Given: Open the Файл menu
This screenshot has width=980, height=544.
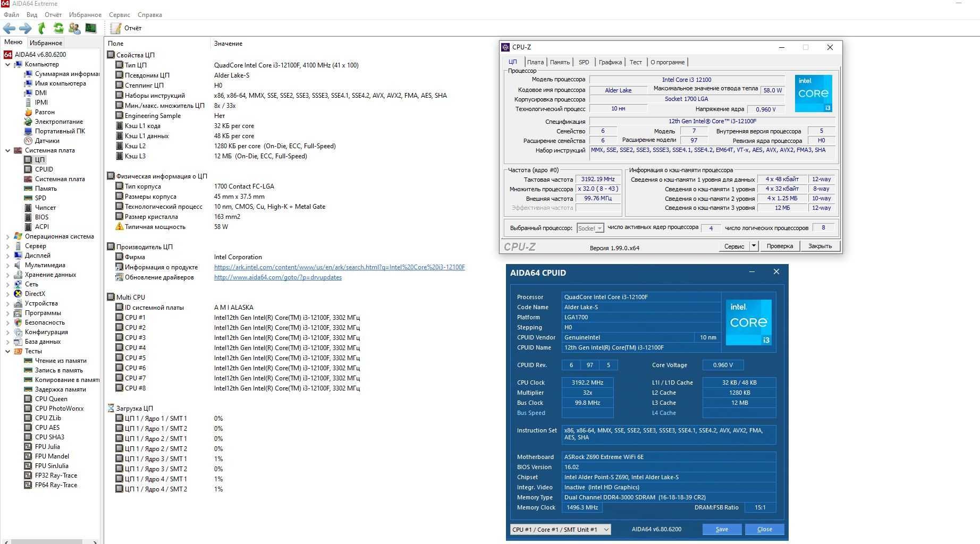Looking at the screenshot, I should [x=11, y=15].
